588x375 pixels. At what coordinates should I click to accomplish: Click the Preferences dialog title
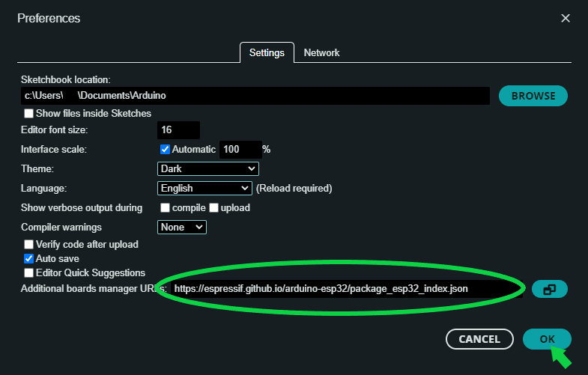pyautogui.click(x=49, y=19)
